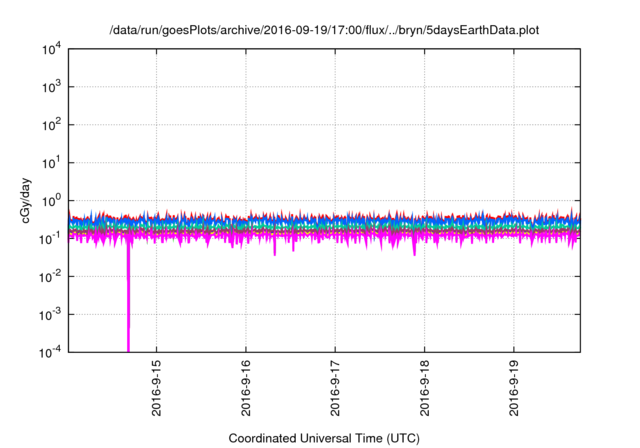The width and height of the screenshot is (640, 448).
Task: Click the 10^-4 y-axis tick label
Action: (x=50, y=352)
